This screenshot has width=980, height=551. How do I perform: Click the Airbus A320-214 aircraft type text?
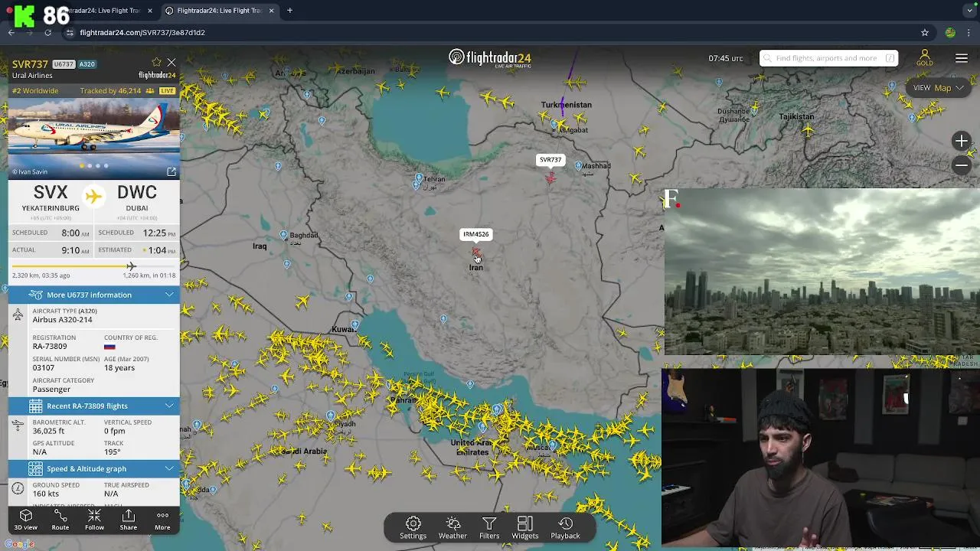[x=62, y=319]
